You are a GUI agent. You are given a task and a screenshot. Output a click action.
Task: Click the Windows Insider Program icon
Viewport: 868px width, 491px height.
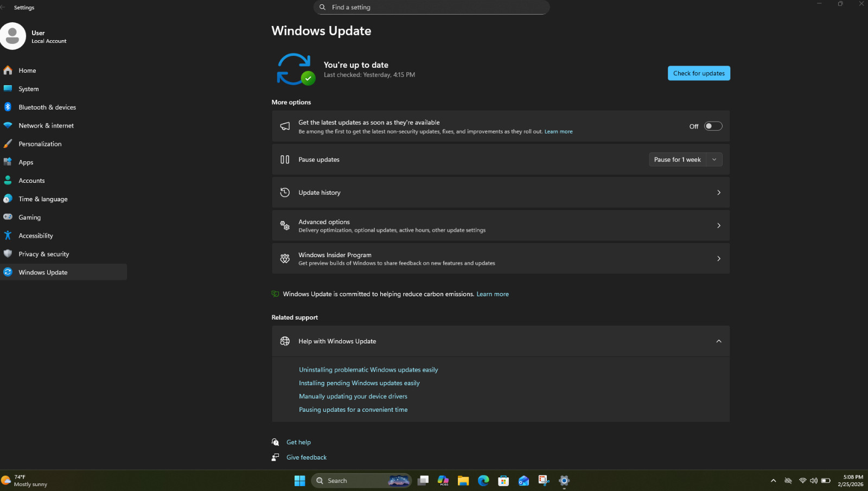(285, 259)
